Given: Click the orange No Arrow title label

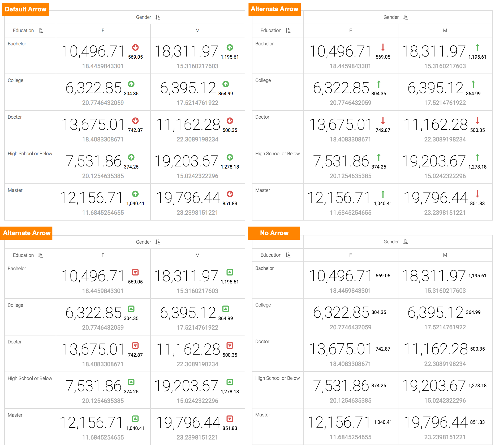Looking at the screenshot, I should 274,233.
